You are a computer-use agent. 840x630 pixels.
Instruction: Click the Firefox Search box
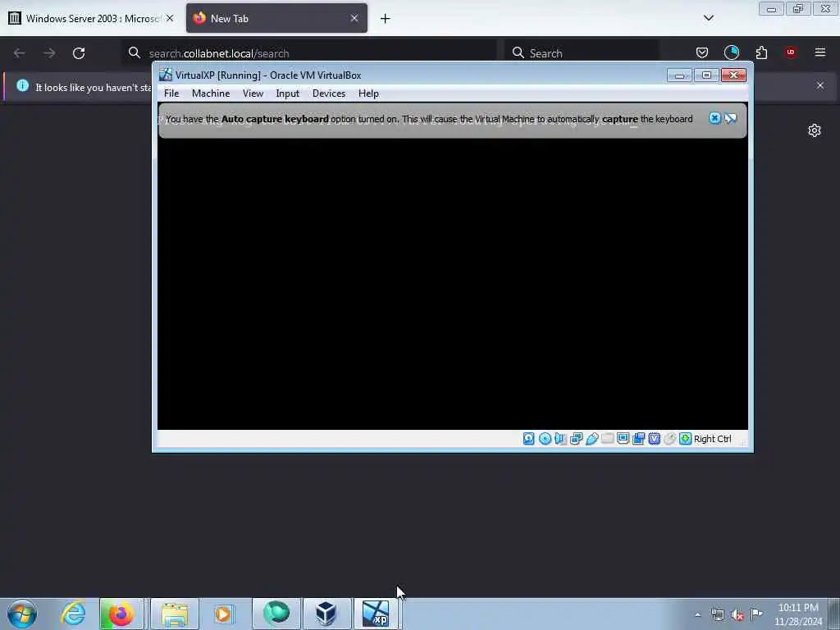click(x=582, y=53)
